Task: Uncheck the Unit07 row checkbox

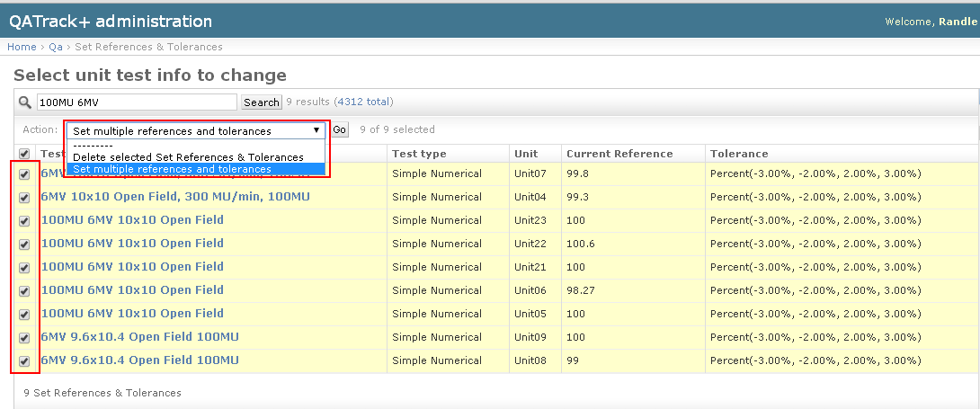Action: pyautogui.click(x=24, y=174)
